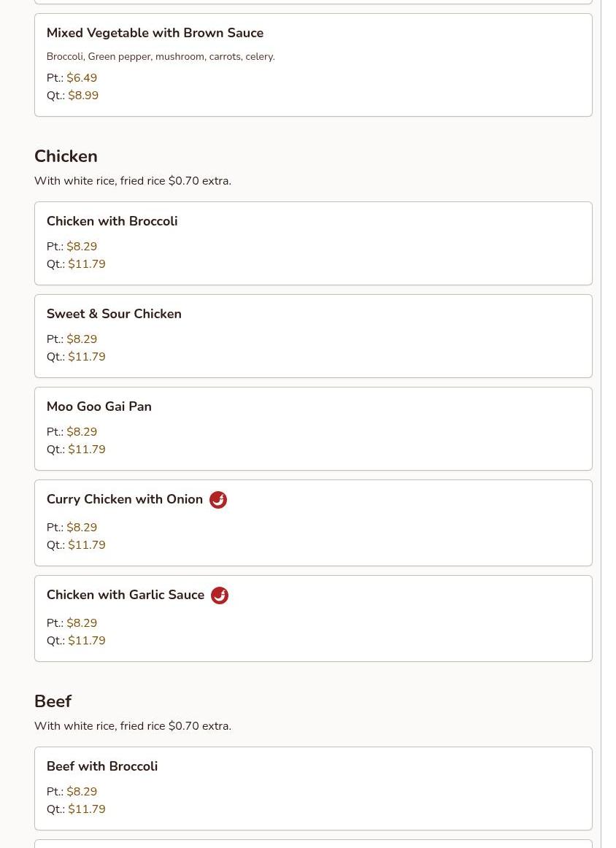The height and width of the screenshot is (848, 616).
Task: Click Mixed Vegetable with Brown Sauce title
Action: tap(155, 33)
